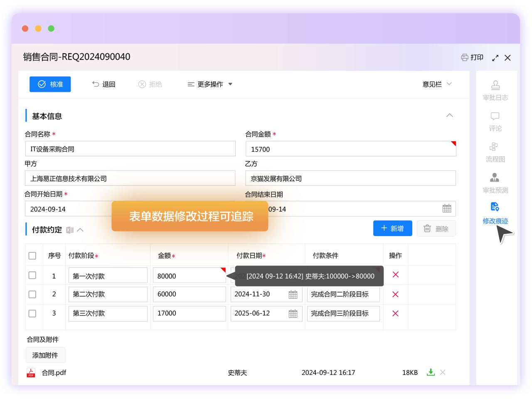532x404 pixels.
Task: Open 审批预测 in the right sidebar
Action: 494,182
